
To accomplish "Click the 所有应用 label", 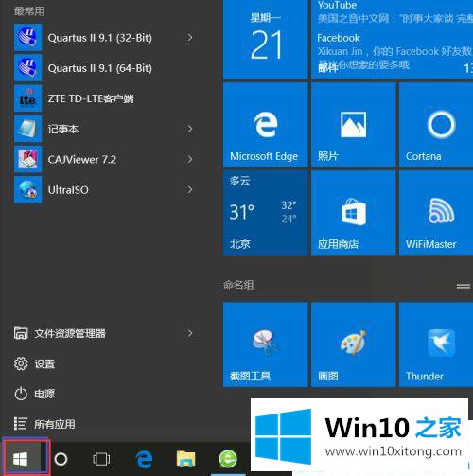I will pyautogui.click(x=55, y=424).
